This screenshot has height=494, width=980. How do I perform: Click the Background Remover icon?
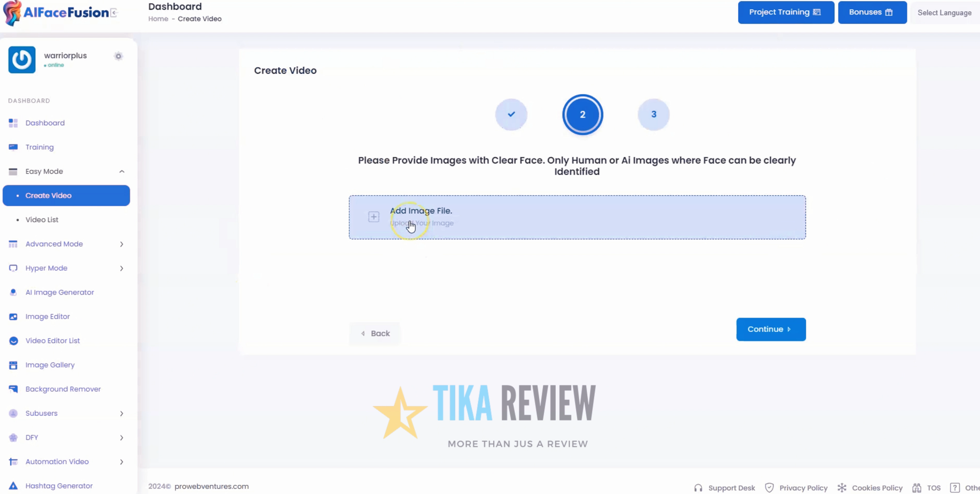click(x=13, y=389)
